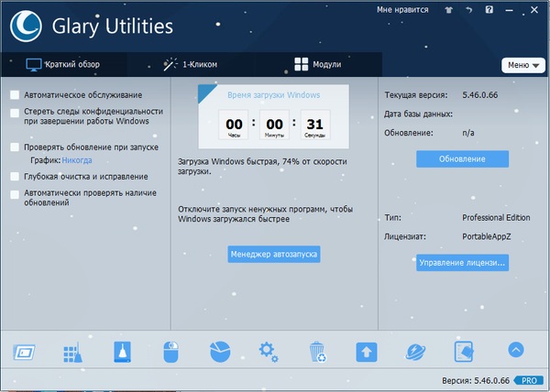Open the upward arrow update icon
This screenshot has width=550, height=392.
366,351
